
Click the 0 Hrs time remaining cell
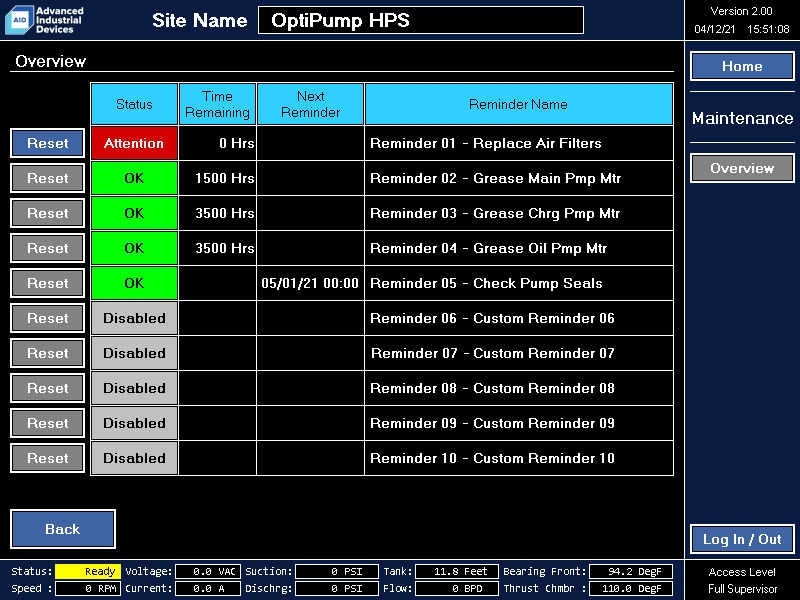[217, 143]
